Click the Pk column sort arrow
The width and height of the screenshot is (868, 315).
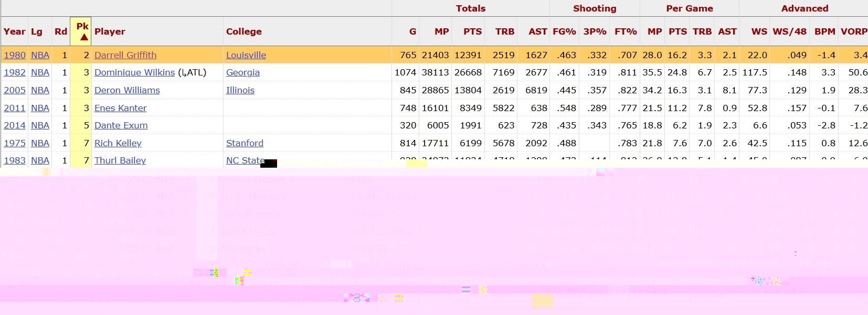coord(83,37)
